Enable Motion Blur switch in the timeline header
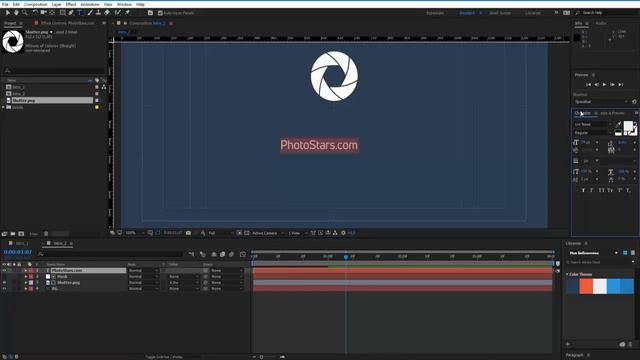This screenshot has width=640, height=360. (232, 254)
